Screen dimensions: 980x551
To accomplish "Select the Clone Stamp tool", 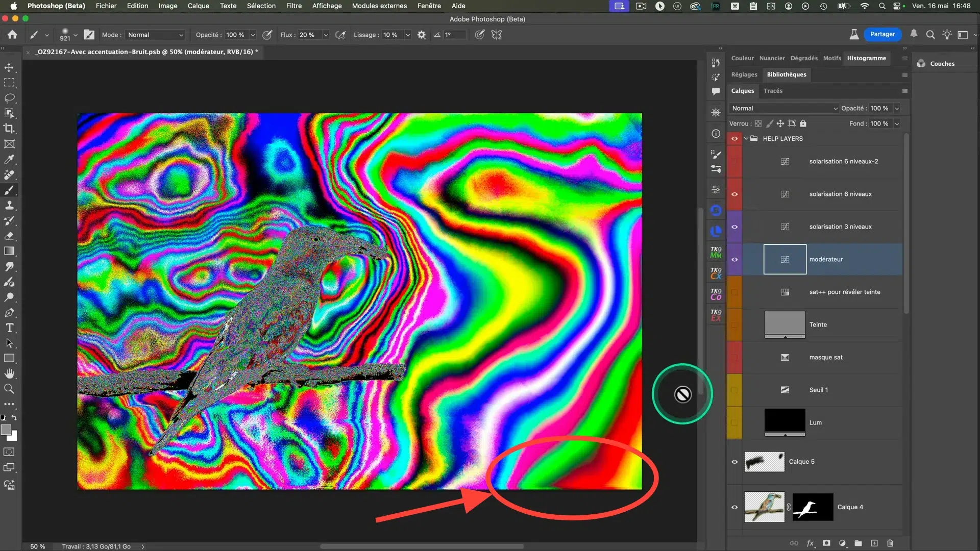I will 9,205.
